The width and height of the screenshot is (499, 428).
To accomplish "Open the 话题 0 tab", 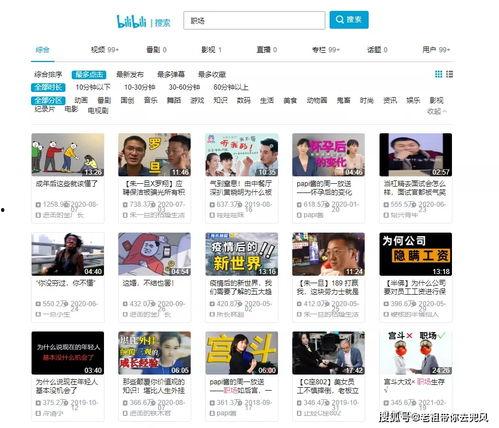I will click(377, 50).
